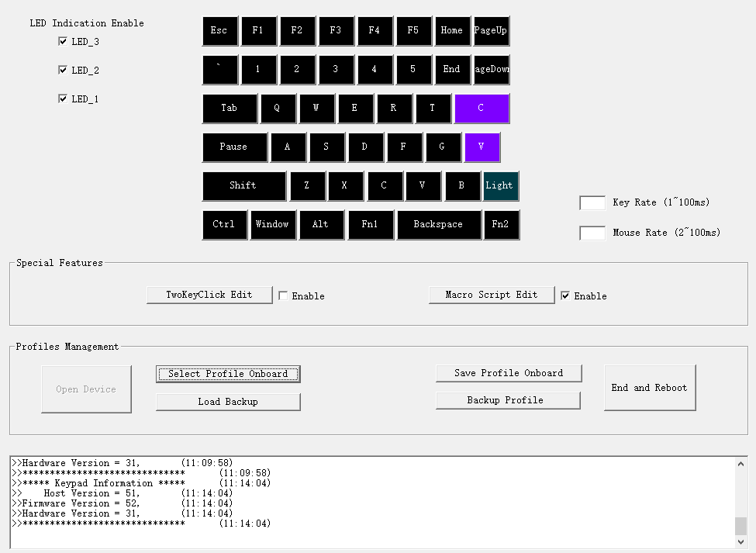Select the A key button
Screen dimensions: 756x553
(x=288, y=147)
